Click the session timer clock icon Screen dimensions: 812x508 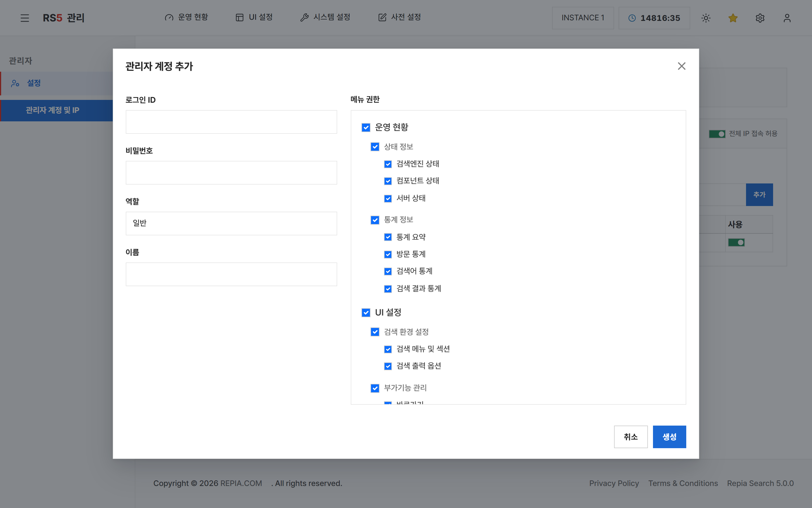pos(632,18)
